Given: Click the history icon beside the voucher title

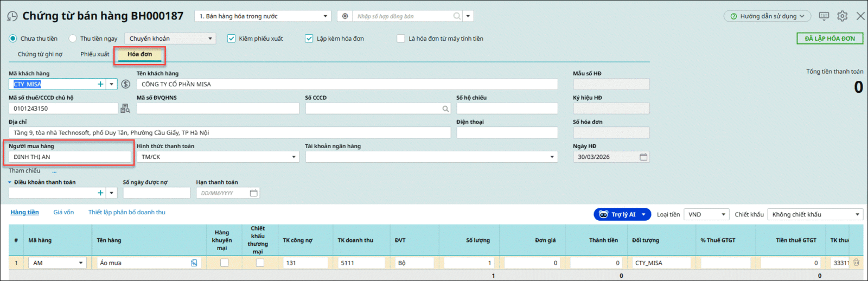Looking at the screenshot, I should click(x=12, y=16).
